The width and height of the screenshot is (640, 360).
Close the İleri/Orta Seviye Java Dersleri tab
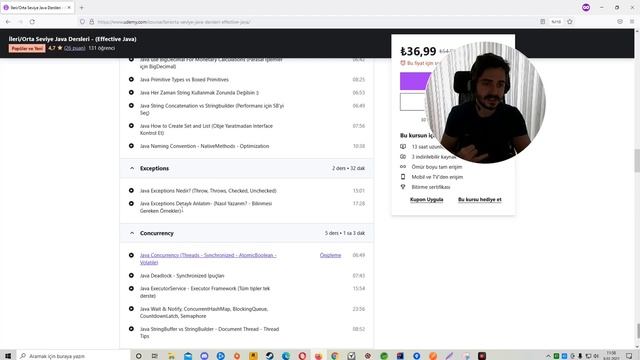coord(69,7)
